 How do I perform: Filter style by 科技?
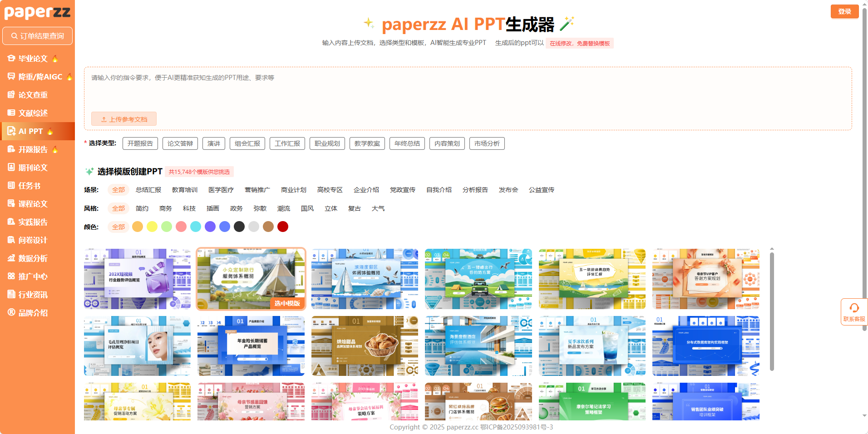point(189,208)
